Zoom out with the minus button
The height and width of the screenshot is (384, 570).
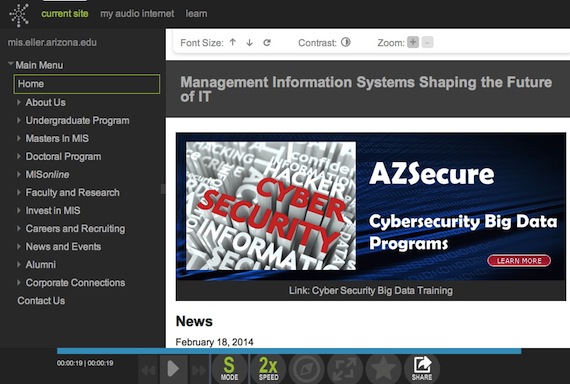pyautogui.click(x=427, y=42)
